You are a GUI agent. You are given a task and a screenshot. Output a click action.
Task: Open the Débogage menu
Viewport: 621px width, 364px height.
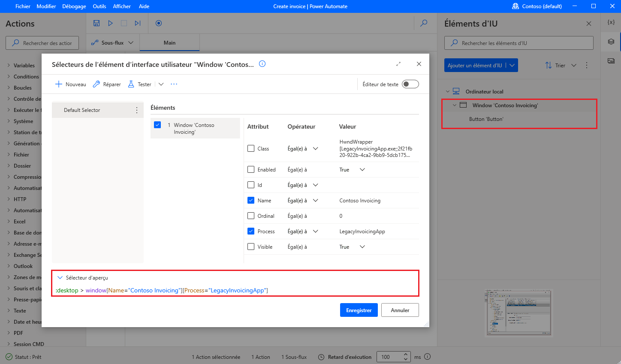[74, 6]
